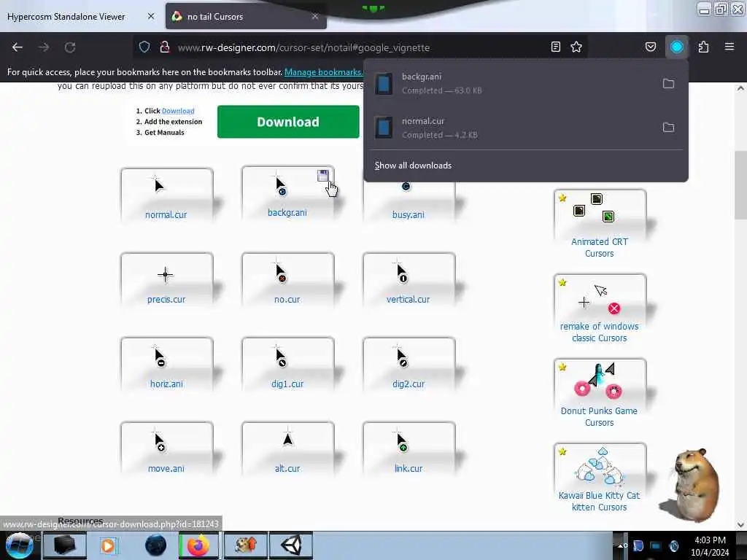Open the move.ani cursor link
The height and width of the screenshot is (560, 747).
click(166, 469)
